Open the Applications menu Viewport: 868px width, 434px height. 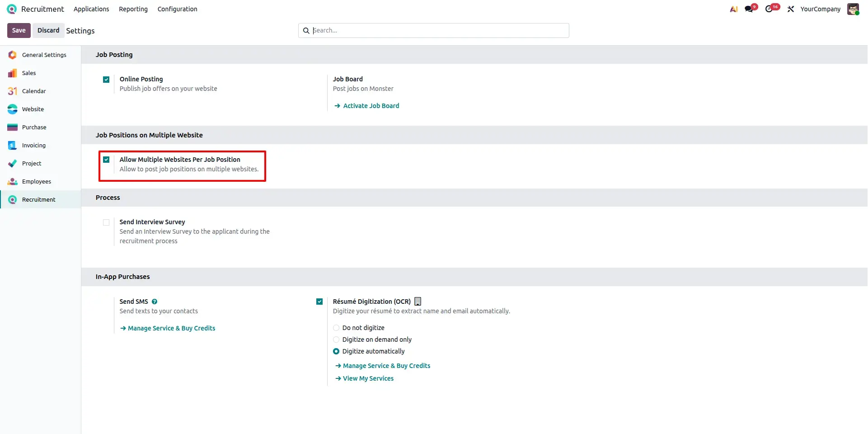[x=91, y=9]
